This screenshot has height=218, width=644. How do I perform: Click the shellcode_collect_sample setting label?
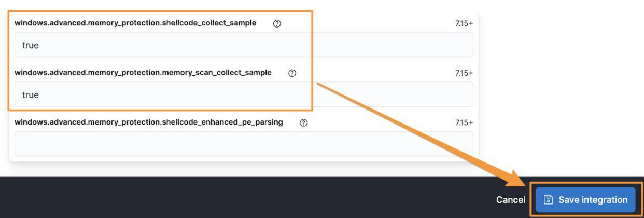(x=135, y=23)
